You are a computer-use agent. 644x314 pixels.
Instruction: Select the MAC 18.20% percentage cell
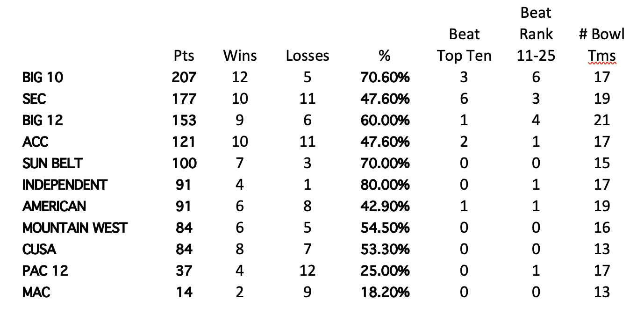[x=385, y=292]
